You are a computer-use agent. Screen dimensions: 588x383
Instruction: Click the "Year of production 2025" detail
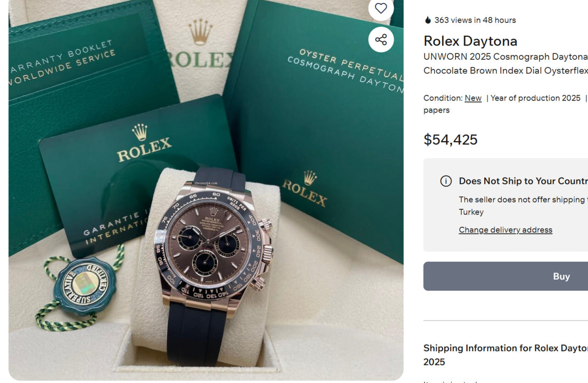(535, 98)
